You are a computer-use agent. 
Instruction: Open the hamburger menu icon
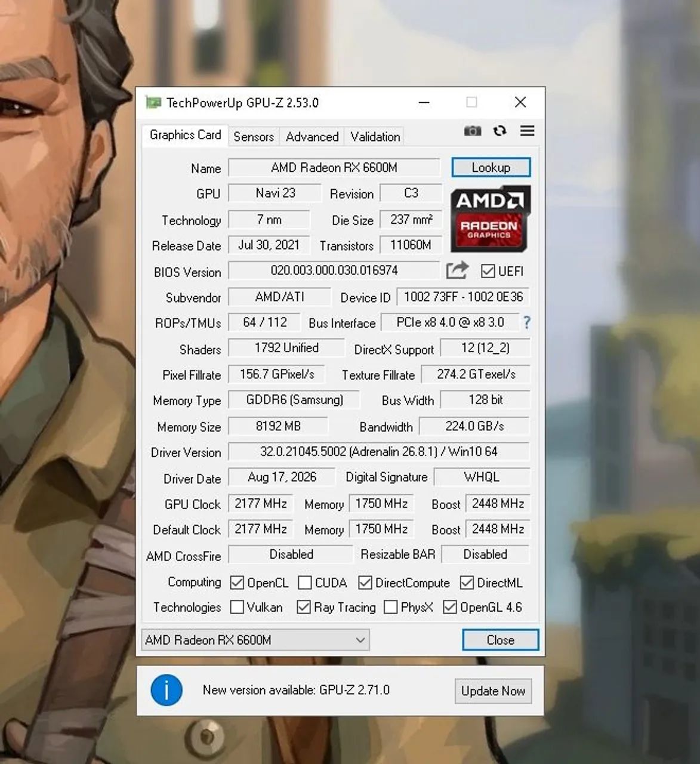click(x=528, y=131)
